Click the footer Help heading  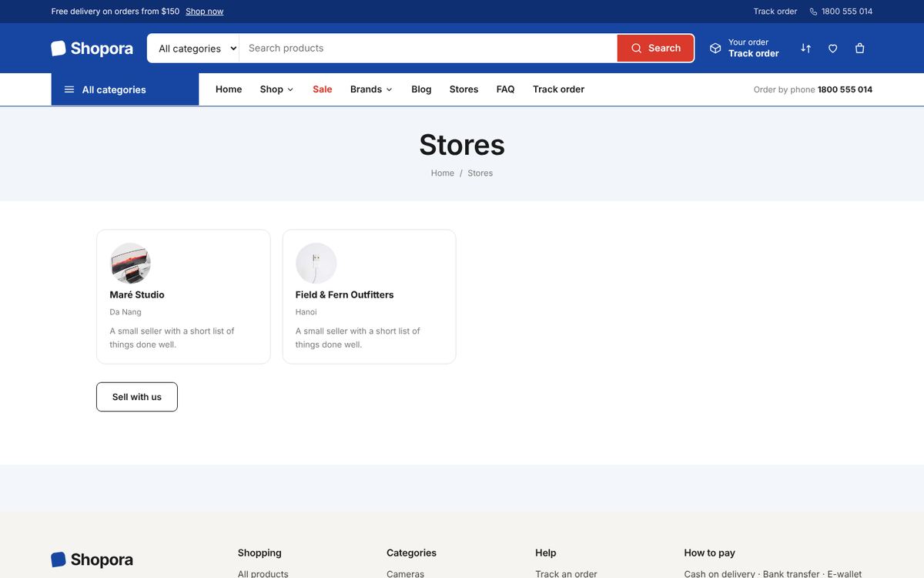tap(546, 553)
